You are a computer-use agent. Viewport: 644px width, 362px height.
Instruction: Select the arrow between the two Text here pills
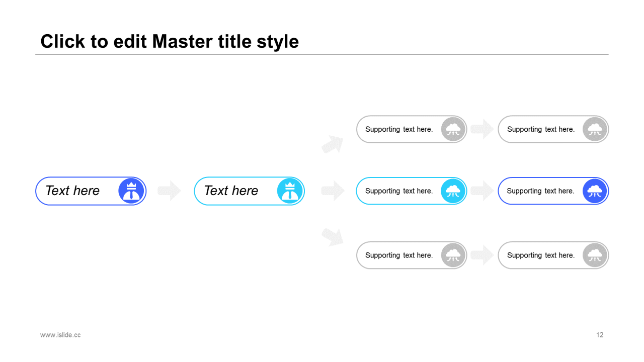click(x=169, y=191)
